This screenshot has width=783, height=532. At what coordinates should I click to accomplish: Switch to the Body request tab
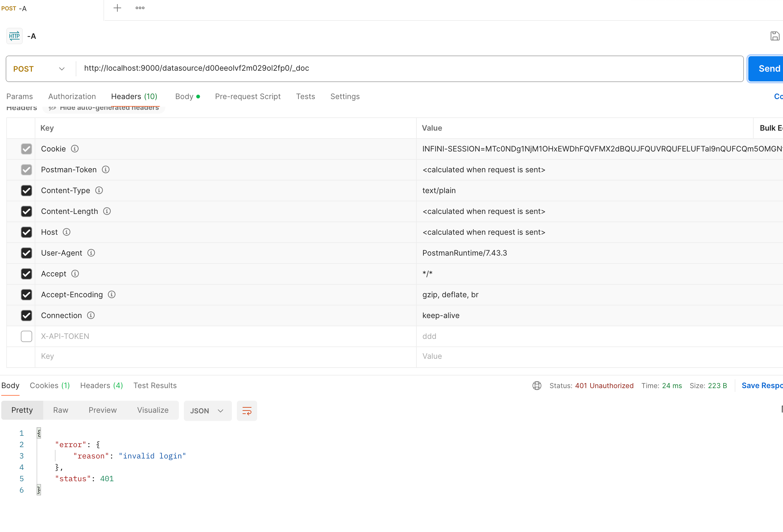(184, 96)
